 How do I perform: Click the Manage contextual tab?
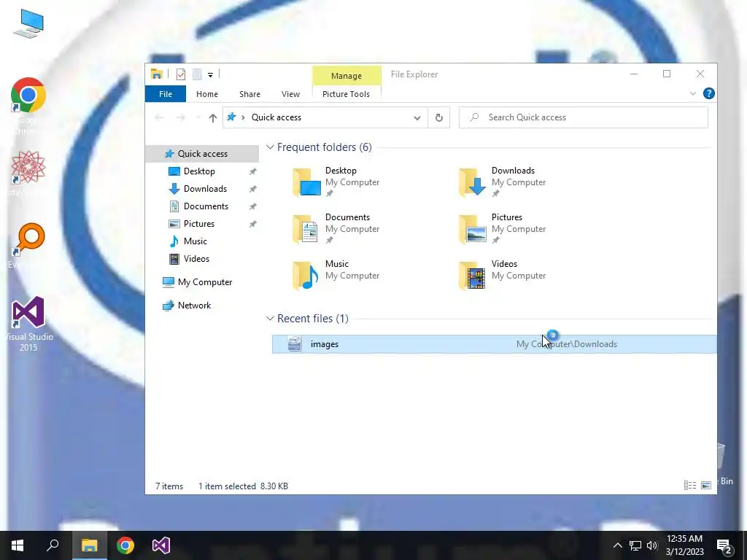pyautogui.click(x=347, y=76)
